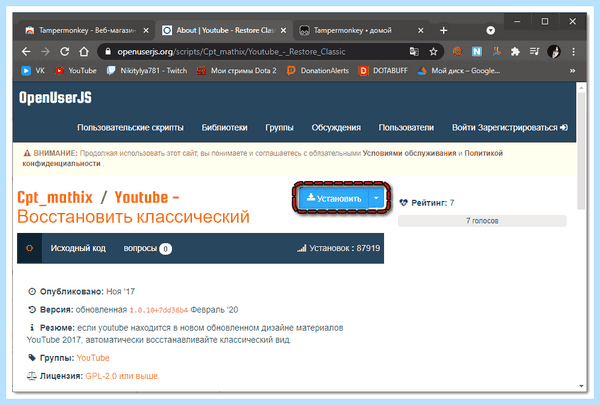Image resolution: width=600 pixels, height=405 pixels.
Task: Expand the install button dropdown arrow
Action: (x=376, y=198)
